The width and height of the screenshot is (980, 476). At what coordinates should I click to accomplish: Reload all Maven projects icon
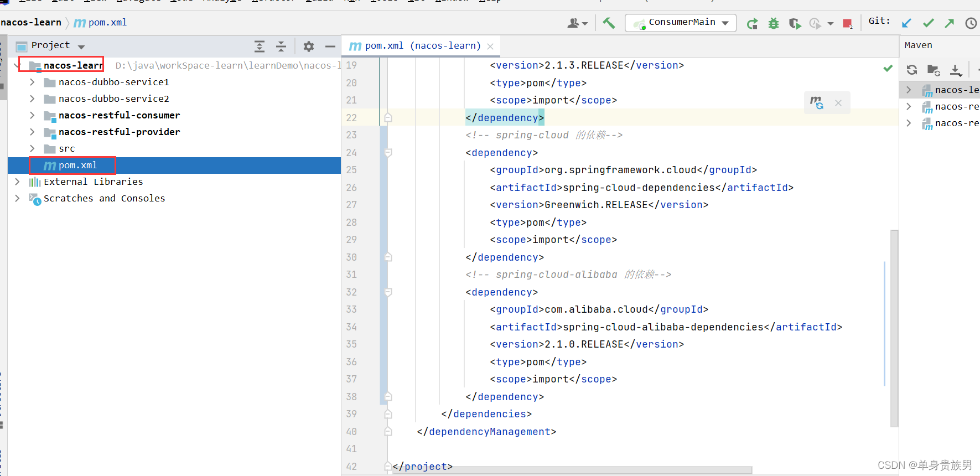[x=912, y=70]
